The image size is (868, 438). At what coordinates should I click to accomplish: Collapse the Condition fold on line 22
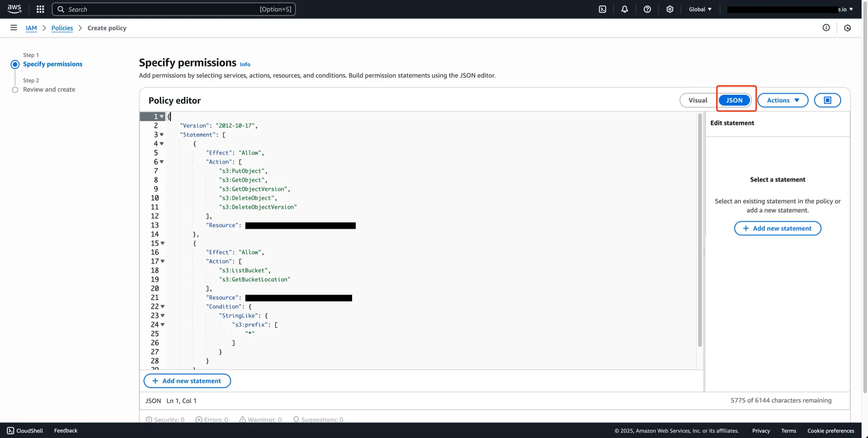pos(163,307)
